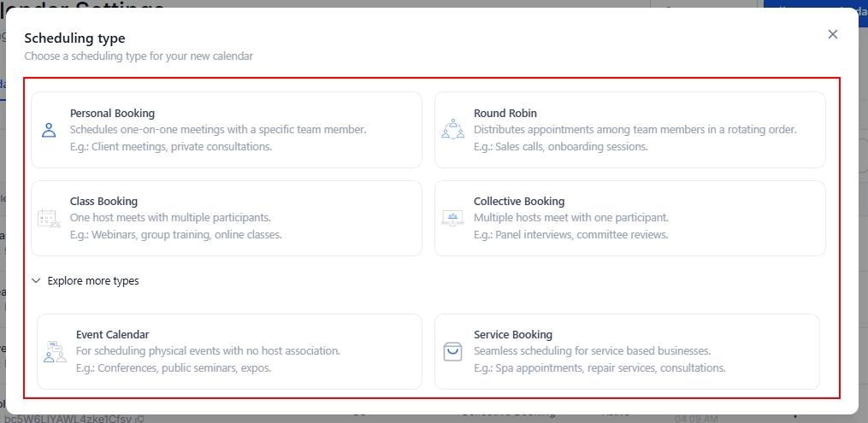The width and height of the screenshot is (868, 423).
Task: Click the "Client meetings, private consultations" example text
Action: tap(171, 146)
